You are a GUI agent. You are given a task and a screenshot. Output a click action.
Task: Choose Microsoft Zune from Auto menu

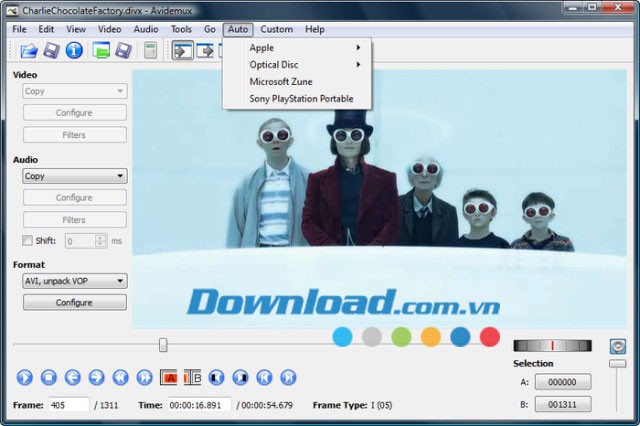(x=297, y=82)
